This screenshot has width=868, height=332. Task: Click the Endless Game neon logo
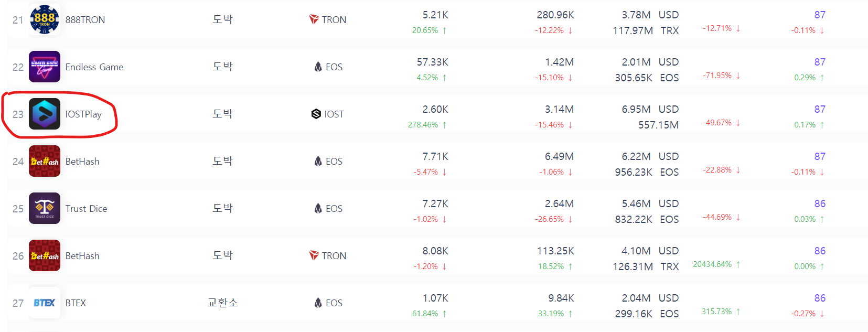[45, 67]
